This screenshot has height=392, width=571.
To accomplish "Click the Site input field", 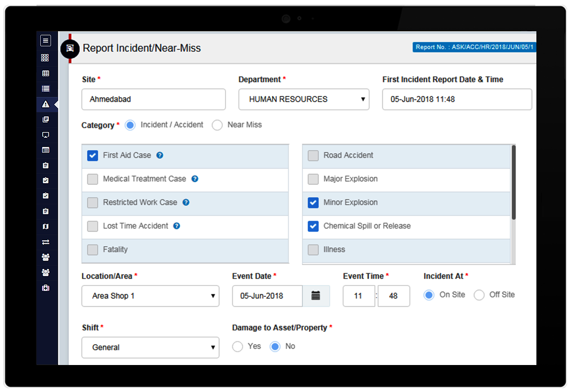I will tap(154, 99).
